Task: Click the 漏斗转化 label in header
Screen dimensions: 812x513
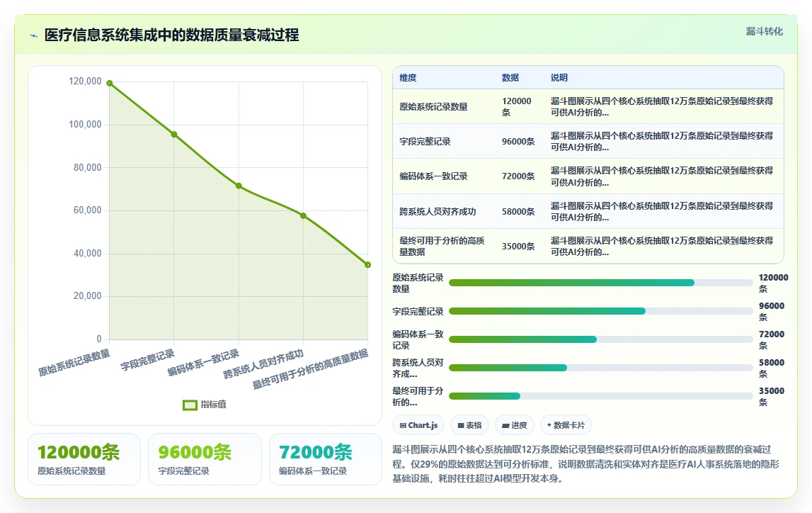Action: pos(764,32)
